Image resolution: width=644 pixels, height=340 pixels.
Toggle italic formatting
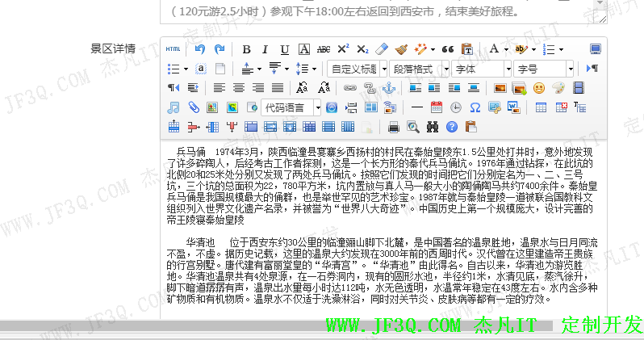coord(266,49)
